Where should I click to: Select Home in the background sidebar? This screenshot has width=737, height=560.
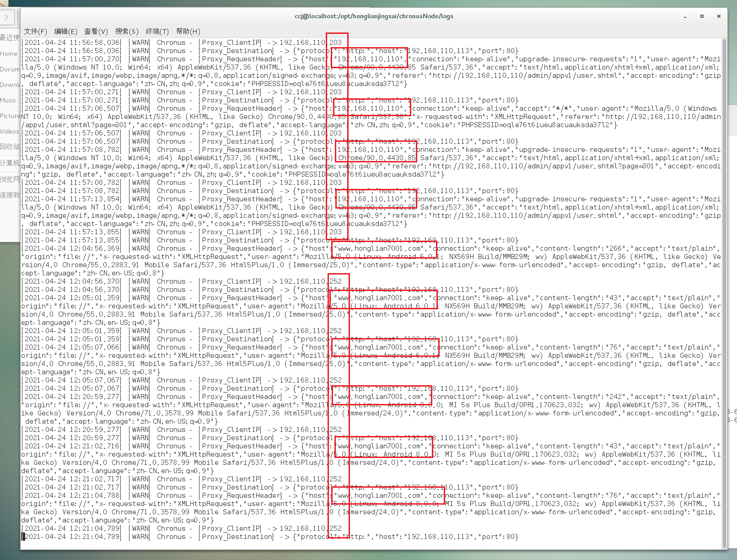coord(9,54)
